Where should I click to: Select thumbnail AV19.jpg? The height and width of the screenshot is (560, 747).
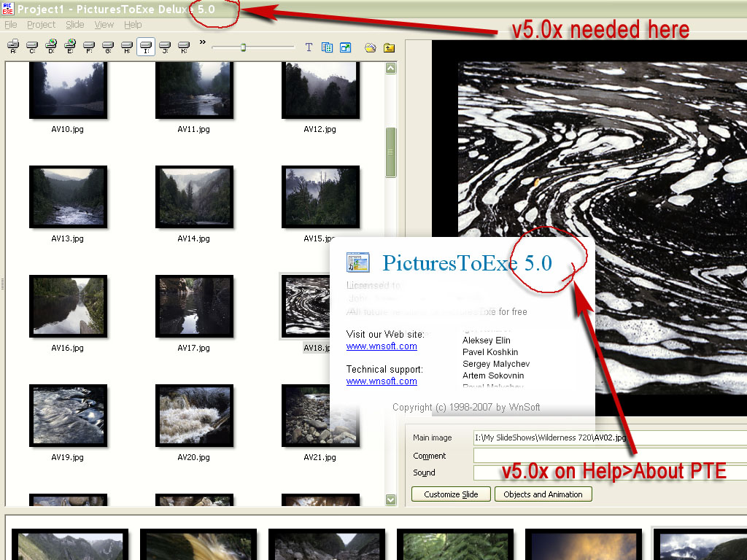pos(68,416)
